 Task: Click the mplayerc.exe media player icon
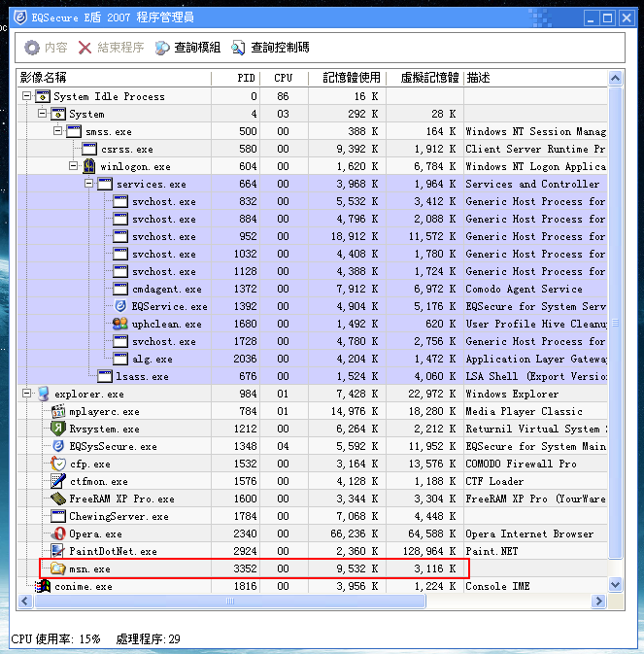pyautogui.click(x=58, y=411)
